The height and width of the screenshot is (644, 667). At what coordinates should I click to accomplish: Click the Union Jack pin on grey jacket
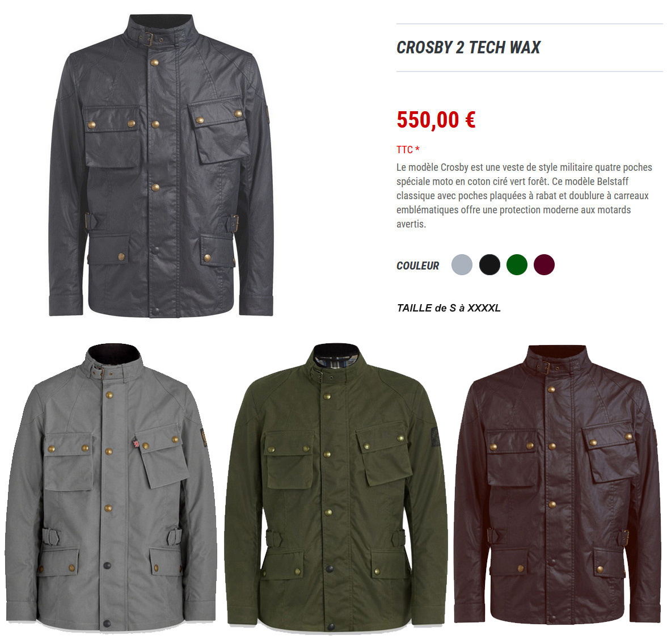[x=136, y=443]
